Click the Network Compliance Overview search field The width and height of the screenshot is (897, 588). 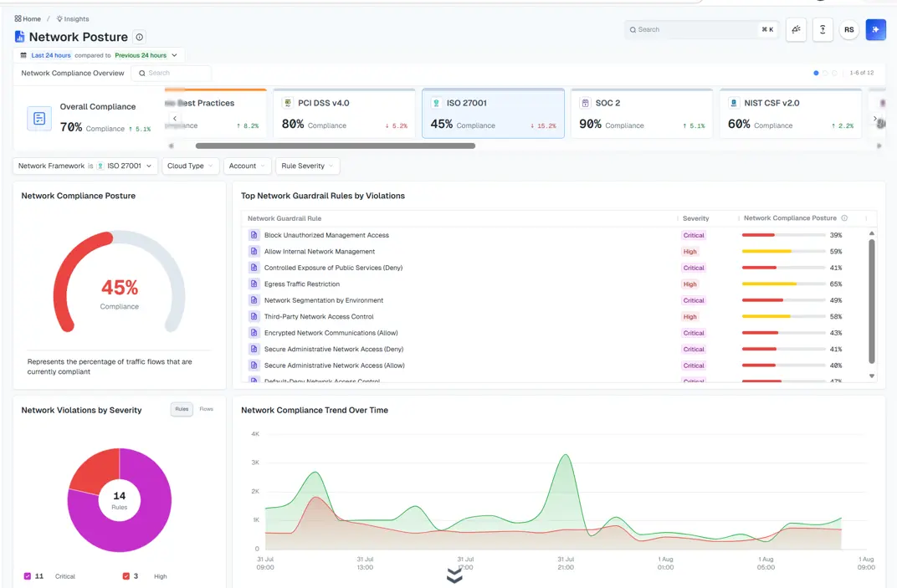pyautogui.click(x=172, y=74)
